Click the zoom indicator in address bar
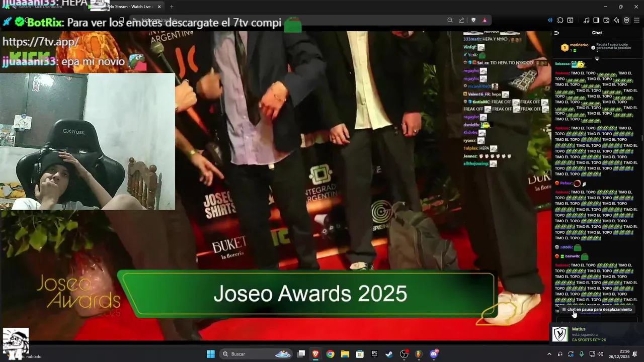The image size is (644, 362). (450, 20)
